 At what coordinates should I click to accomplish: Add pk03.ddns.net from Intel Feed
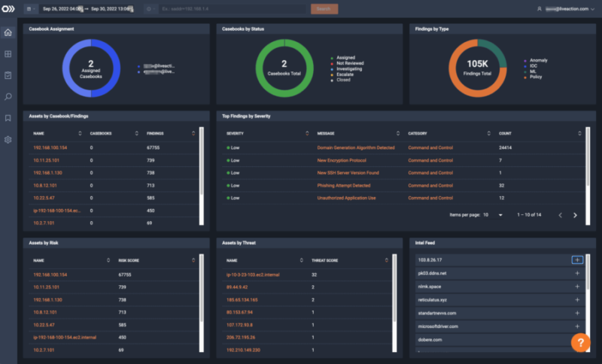pos(577,274)
